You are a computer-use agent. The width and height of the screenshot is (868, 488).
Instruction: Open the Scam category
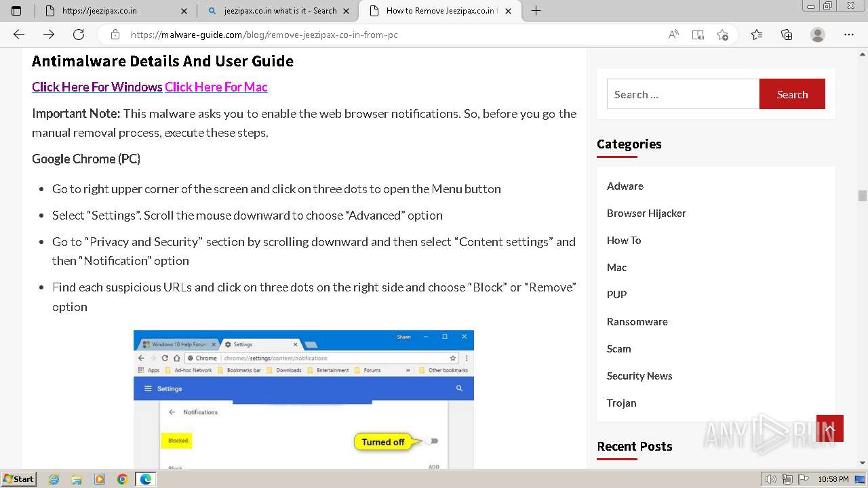618,348
